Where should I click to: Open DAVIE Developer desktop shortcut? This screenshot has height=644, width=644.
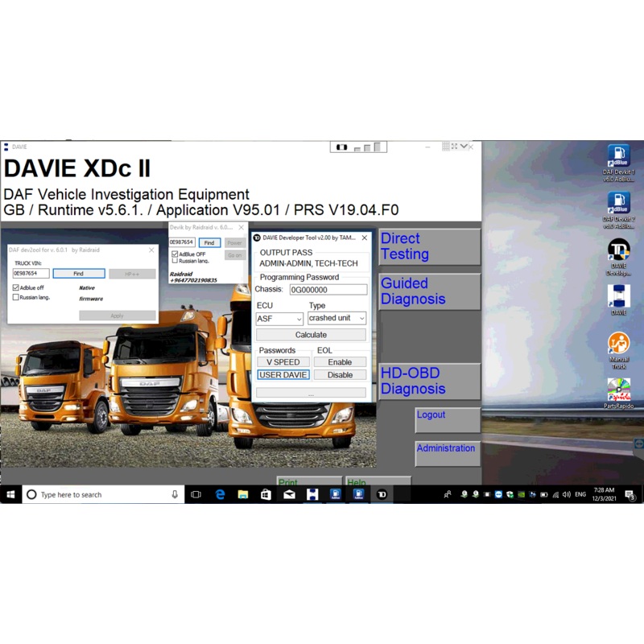point(618,257)
